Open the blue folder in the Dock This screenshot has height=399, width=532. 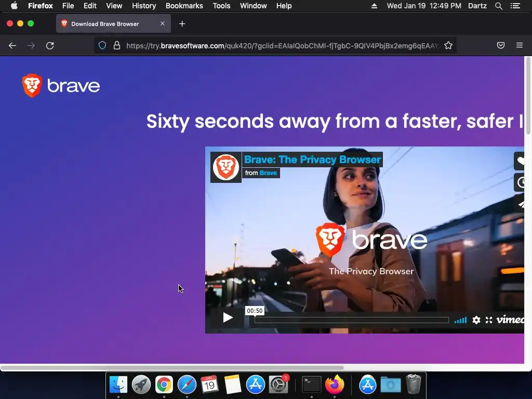391,385
